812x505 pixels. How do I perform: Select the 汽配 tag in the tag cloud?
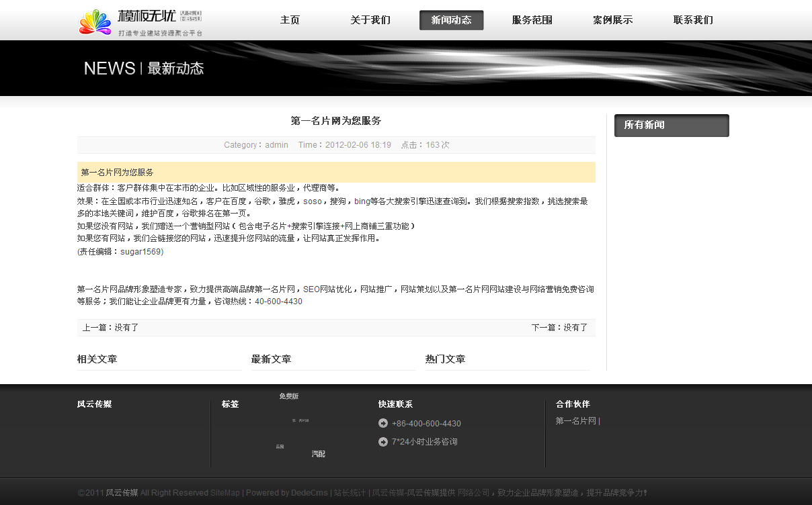click(x=318, y=454)
